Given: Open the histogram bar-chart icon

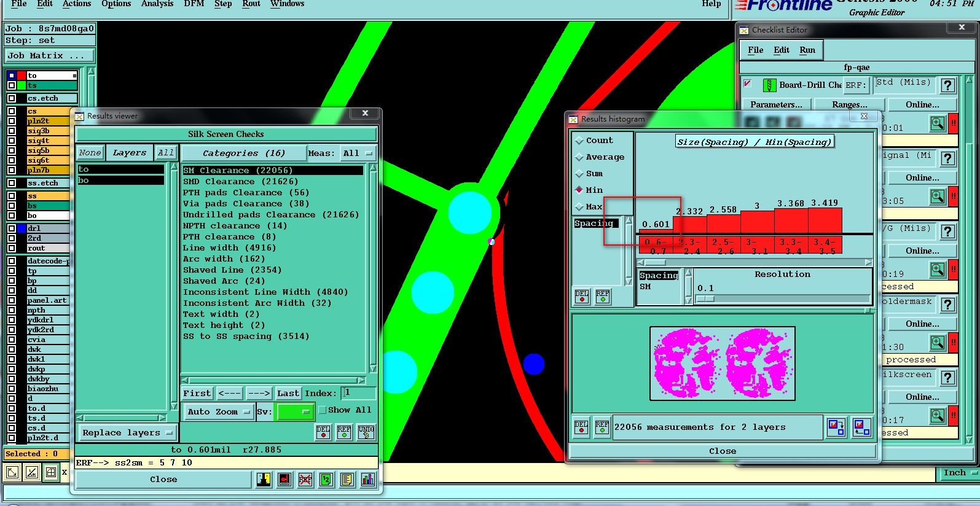Looking at the screenshot, I should point(368,480).
